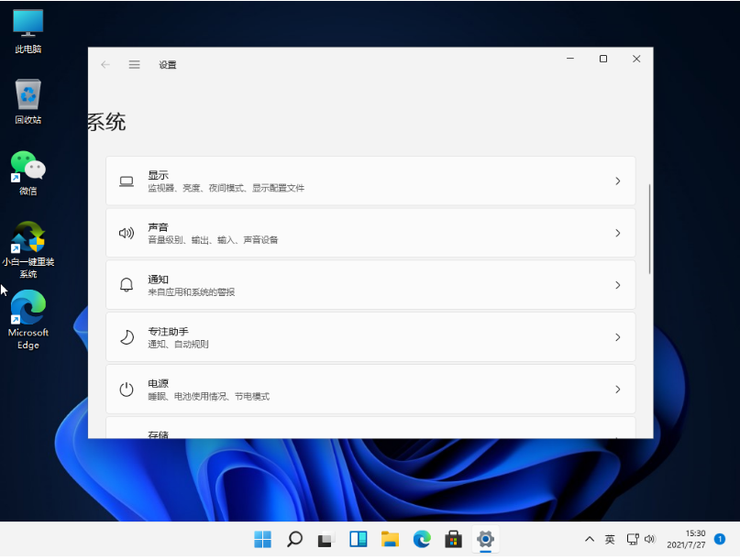The height and width of the screenshot is (560, 740).
Task: Select the 小白一键重装系统 desktop shortcut
Action: click(x=28, y=249)
